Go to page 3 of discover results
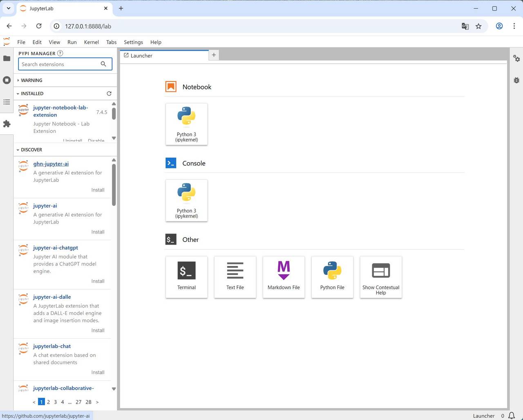523x420 pixels. tap(56, 402)
